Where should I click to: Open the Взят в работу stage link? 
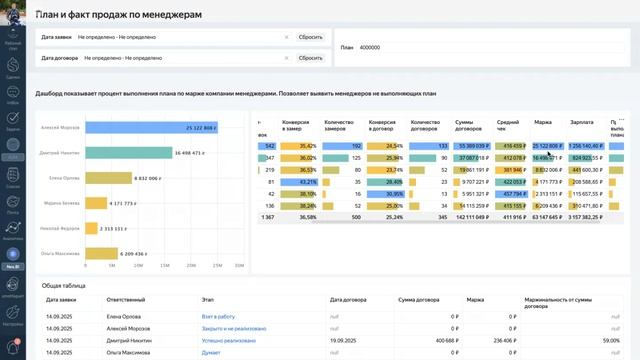218,317
